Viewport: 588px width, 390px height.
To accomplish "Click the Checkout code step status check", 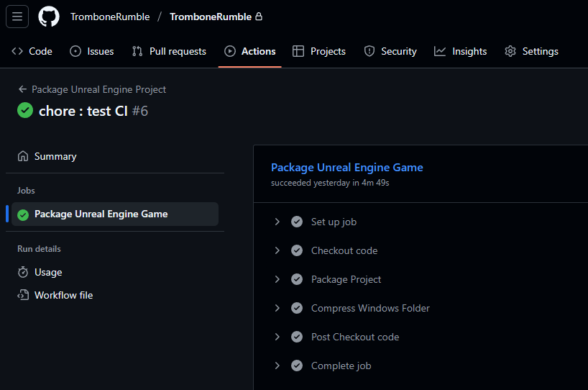I will (297, 250).
